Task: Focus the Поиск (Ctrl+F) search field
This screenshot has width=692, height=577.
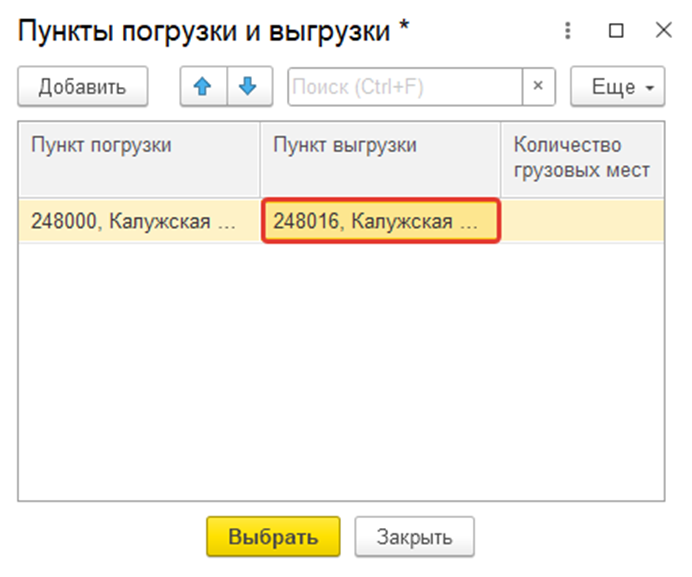Action: click(405, 87)
